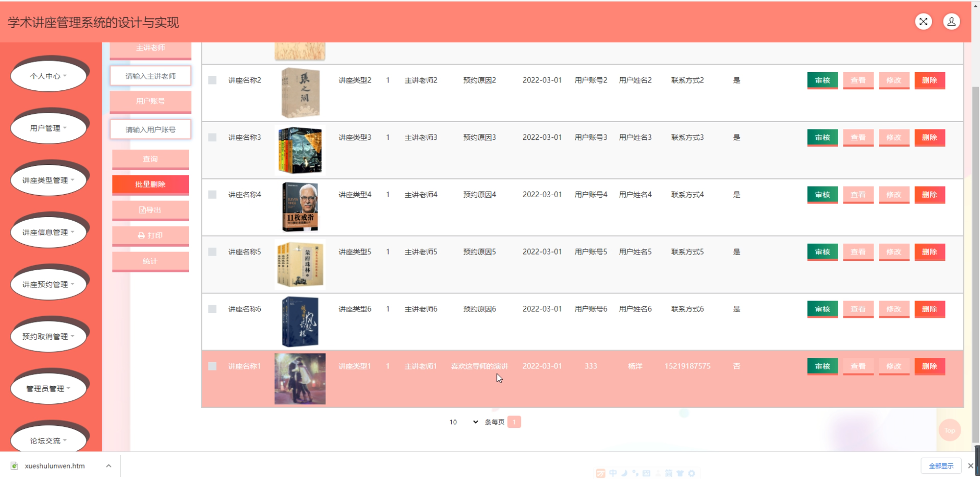Open book cover thumbnail of 讲座名称3
The image size is (980, 479).
(x=300, y=150)
